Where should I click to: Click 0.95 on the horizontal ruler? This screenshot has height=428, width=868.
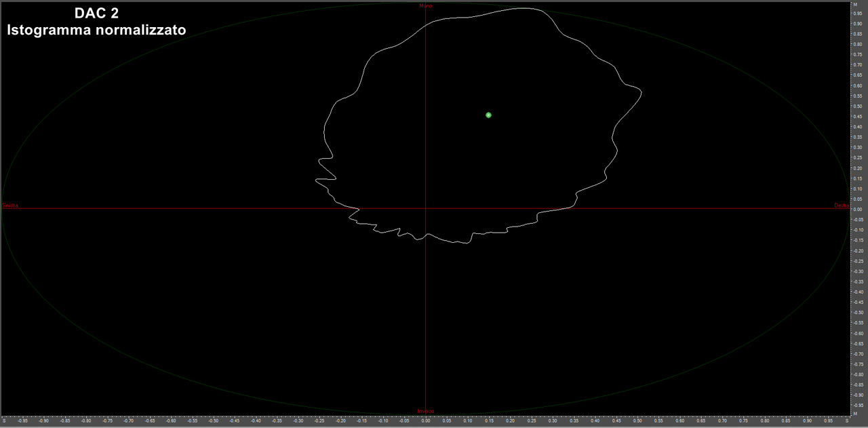pos(828,421)
